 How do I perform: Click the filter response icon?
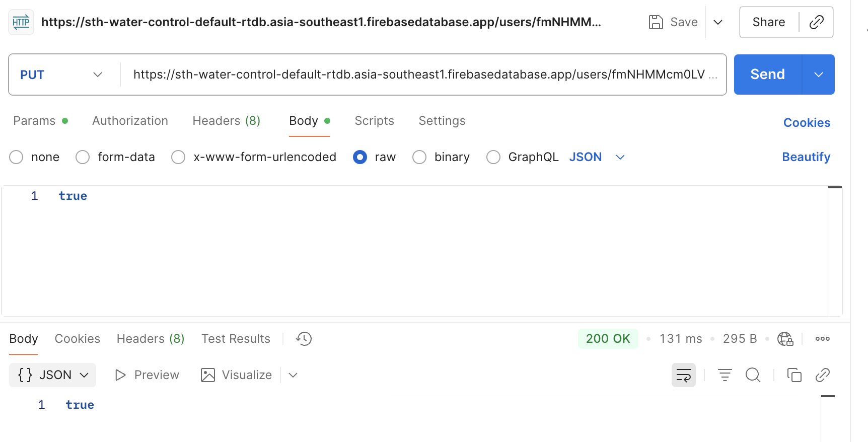pyautogui.click(x=725, y=375)
